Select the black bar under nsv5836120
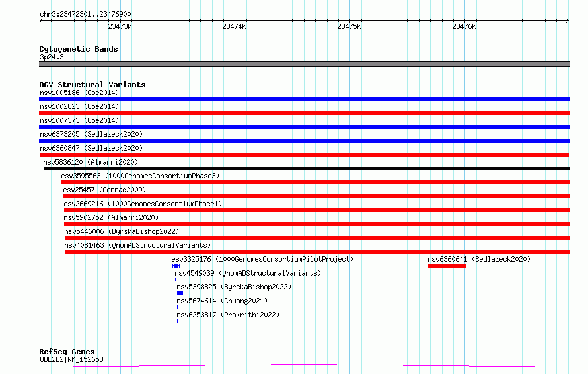The width and height of the screenshot is (588, 374). point(307,168)
